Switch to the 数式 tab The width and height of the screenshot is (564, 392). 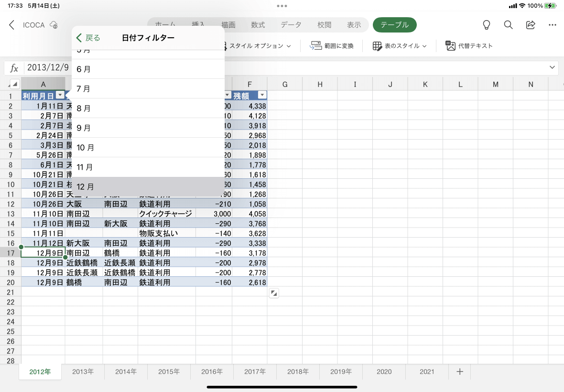(x=258, y=25)
